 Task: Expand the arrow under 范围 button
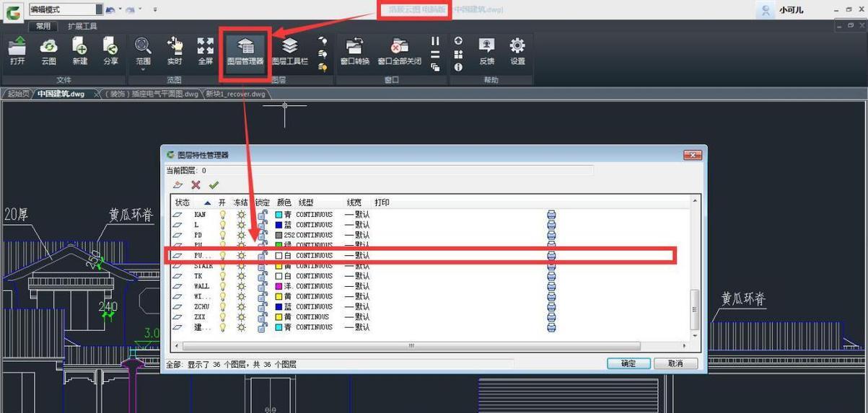(143, 71)
